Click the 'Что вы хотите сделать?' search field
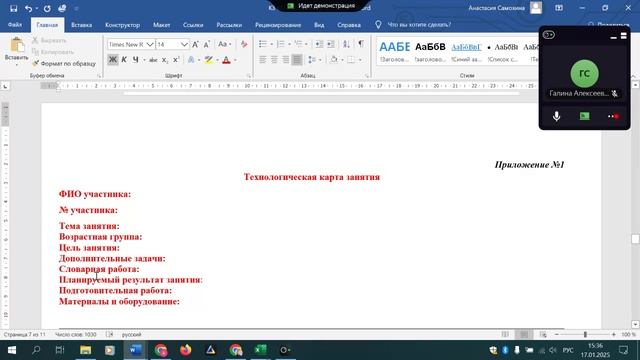This screenshot has height=360, width=640. click(x=419, y=25)
